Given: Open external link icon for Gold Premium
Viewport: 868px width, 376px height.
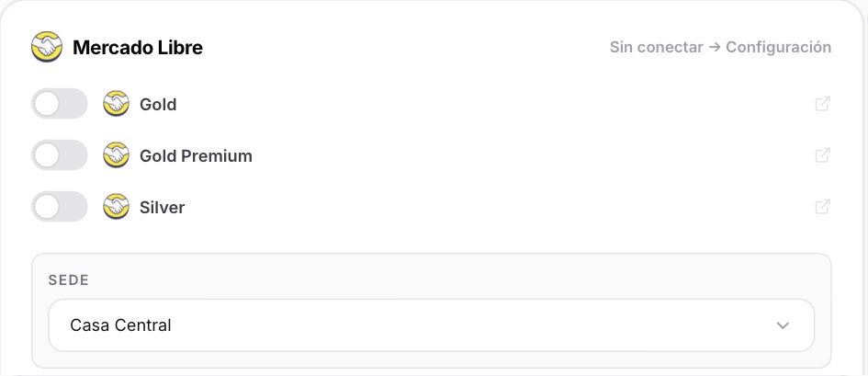Looking at the screenshot, I should tap(823, 155).
